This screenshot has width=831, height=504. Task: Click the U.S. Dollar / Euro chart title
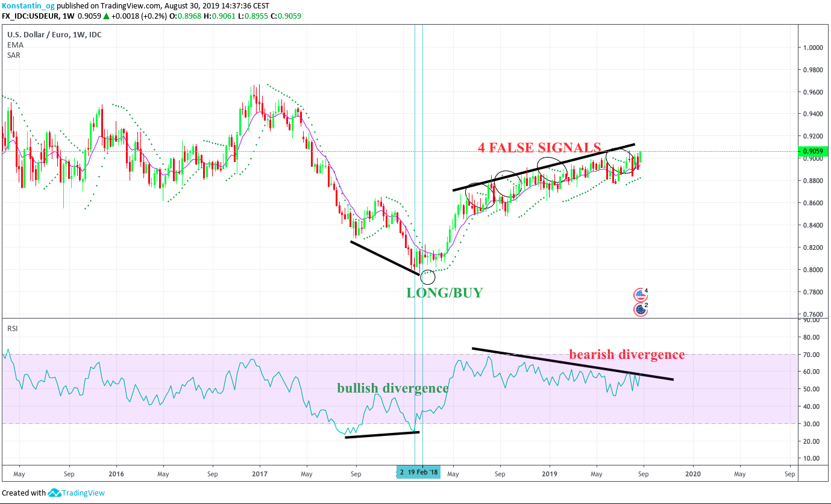[54, 35]
